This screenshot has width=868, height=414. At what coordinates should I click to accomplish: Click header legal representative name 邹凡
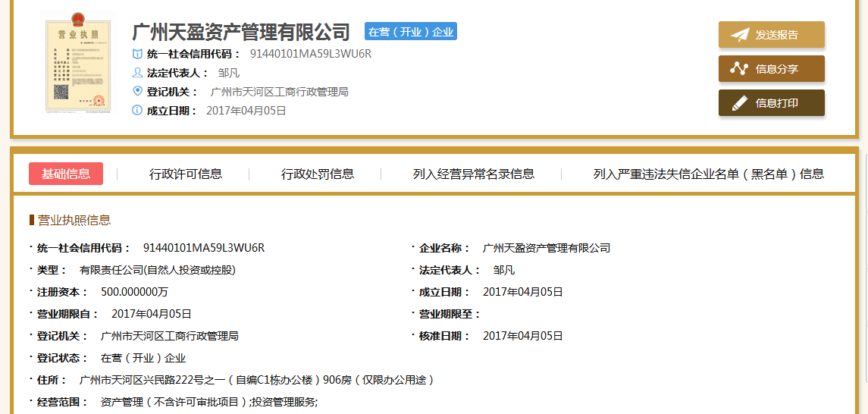[x=229, y=73]
